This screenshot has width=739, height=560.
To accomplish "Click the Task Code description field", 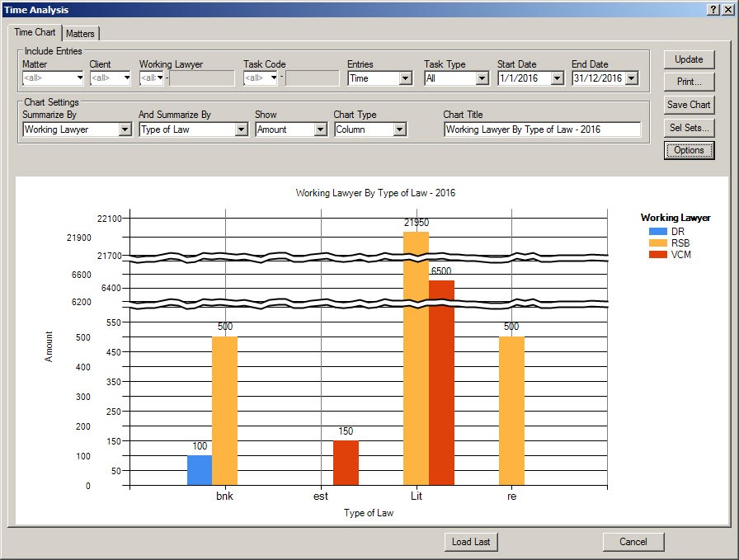I will point(312,78).
